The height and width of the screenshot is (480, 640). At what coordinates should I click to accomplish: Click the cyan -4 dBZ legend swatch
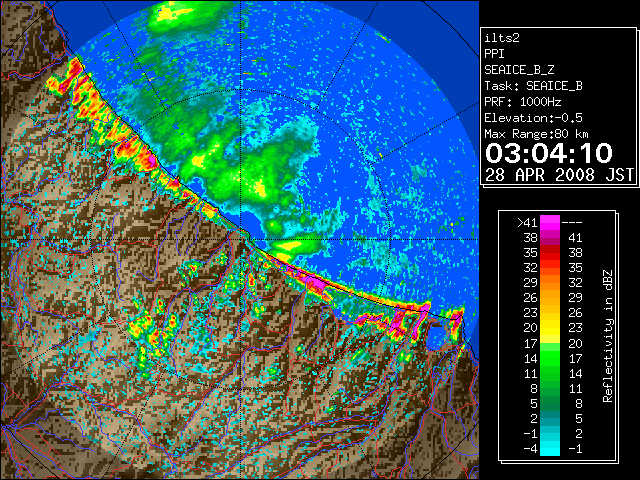pyautogui.click(x=550, y=448)
